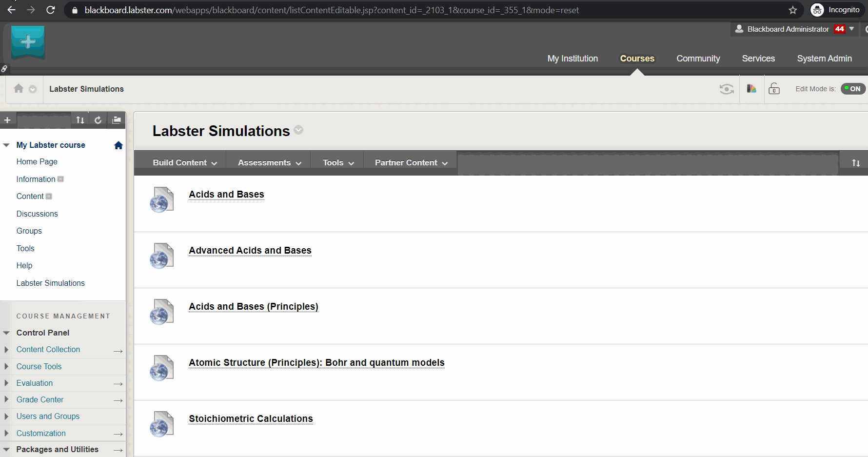868x457 pixels.
Task: Click the course availability lock icon
Action: pos(774,88)
